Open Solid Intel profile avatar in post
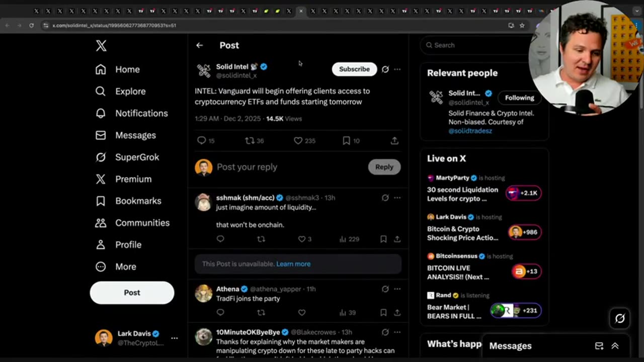644x362 pixels. (204, 71)
